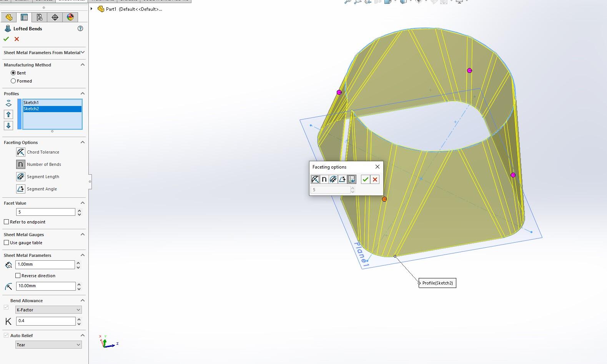
Task: Select the Formed manufacturing method
Action: pyautogui.click(x=13, y=81)
